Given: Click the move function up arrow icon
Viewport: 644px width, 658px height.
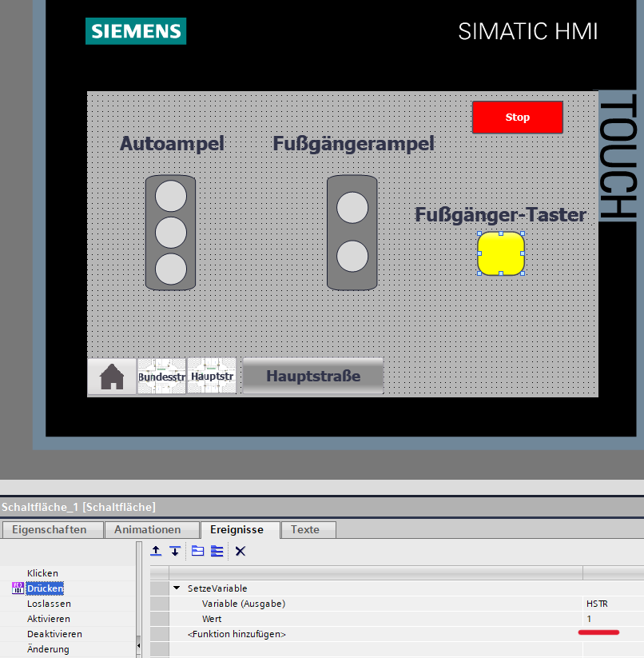Looking at the screenshot, I should tap(157, 551).
